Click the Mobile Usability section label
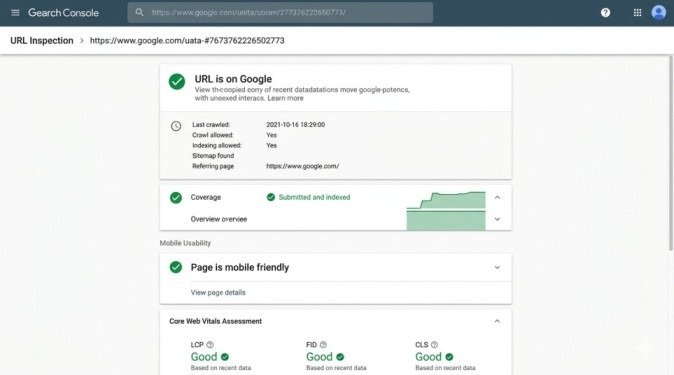The image size is (674, 375). 185,243
